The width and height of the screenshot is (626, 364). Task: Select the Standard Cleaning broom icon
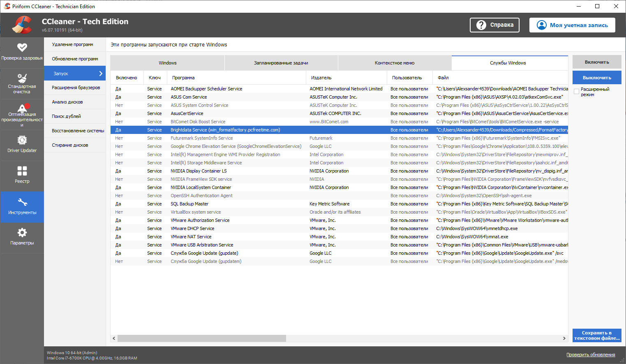22,78
